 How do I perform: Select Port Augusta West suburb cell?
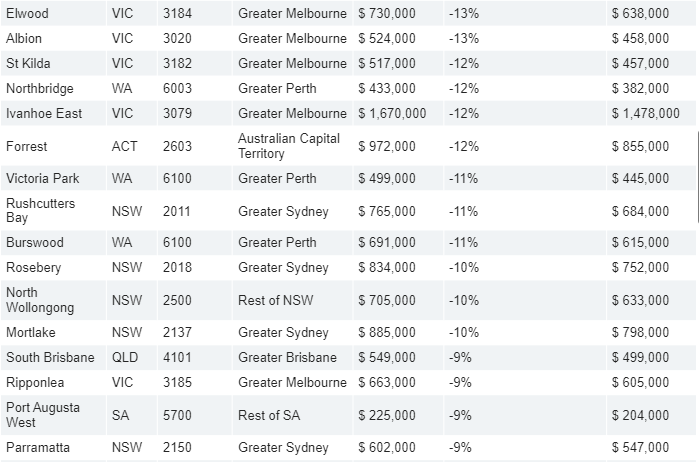click(x=53, y=415)
